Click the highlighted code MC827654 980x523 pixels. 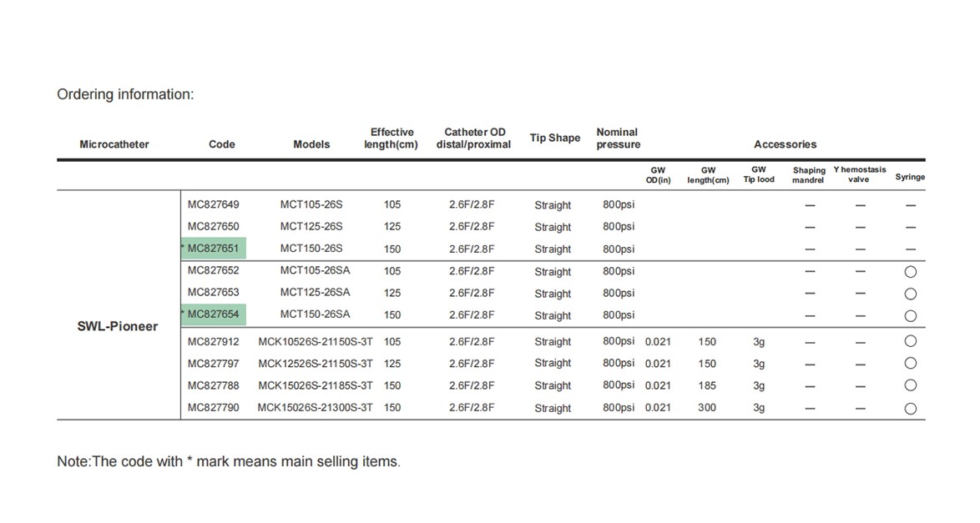click(x=213, y=314)
